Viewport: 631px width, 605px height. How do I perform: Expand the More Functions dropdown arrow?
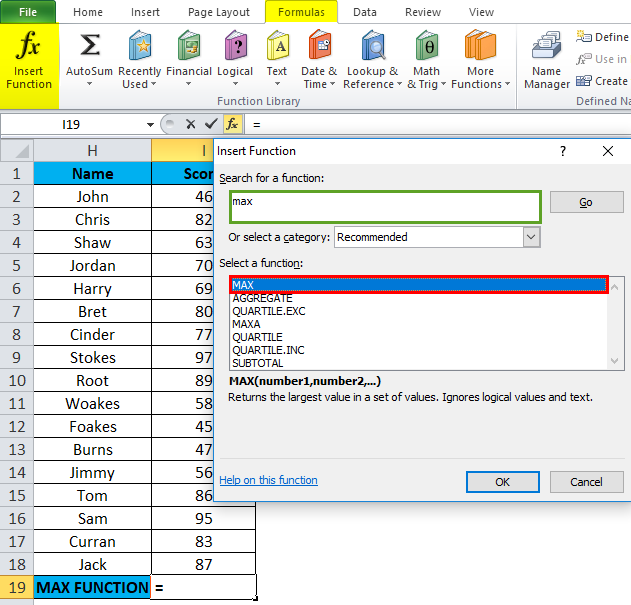coord(507,84)
